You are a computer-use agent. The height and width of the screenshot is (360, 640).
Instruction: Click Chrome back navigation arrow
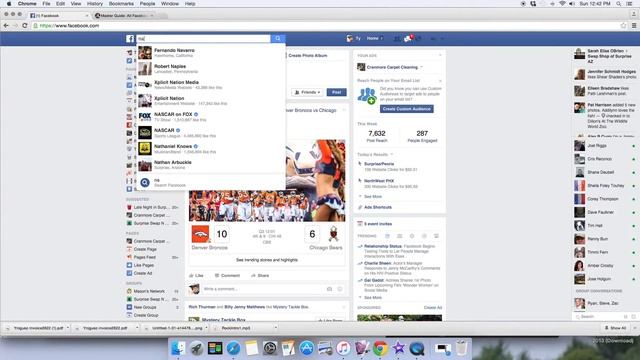(x=6, y=25)
